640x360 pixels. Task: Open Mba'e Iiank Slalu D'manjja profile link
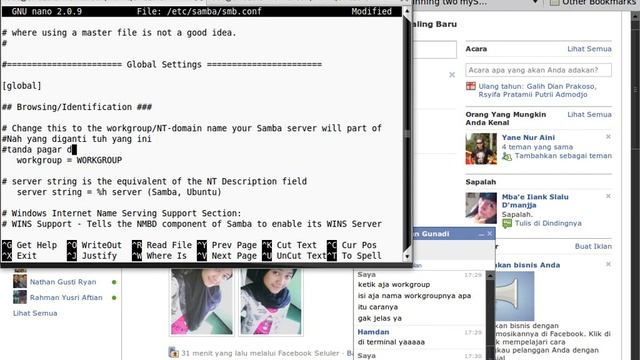(x=535, y=201)
